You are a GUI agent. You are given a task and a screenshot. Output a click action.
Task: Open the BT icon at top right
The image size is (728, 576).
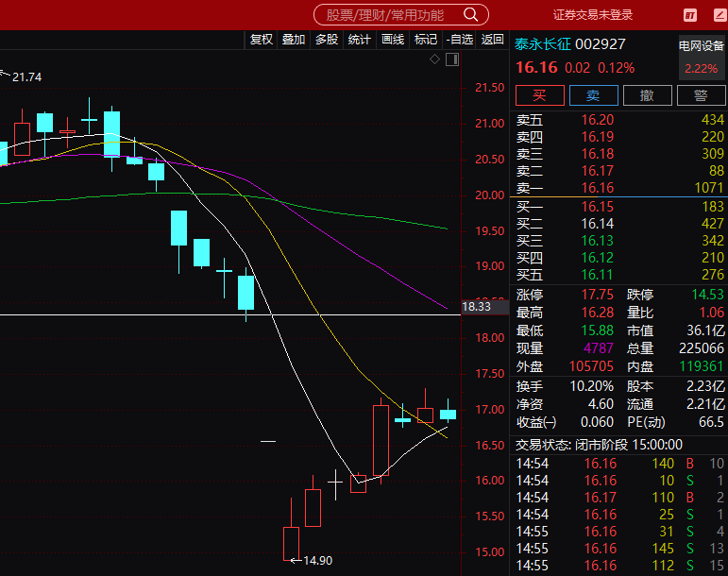(x=690, y=15)
